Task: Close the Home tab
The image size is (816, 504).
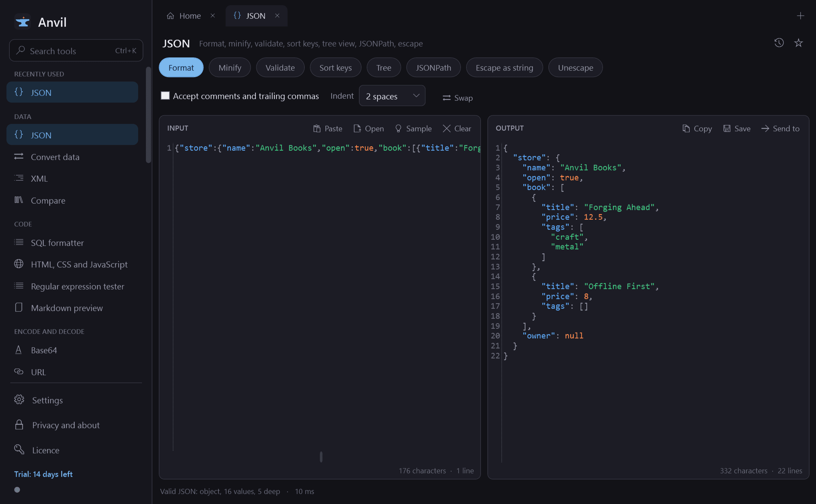Action: tap(213, 16)
